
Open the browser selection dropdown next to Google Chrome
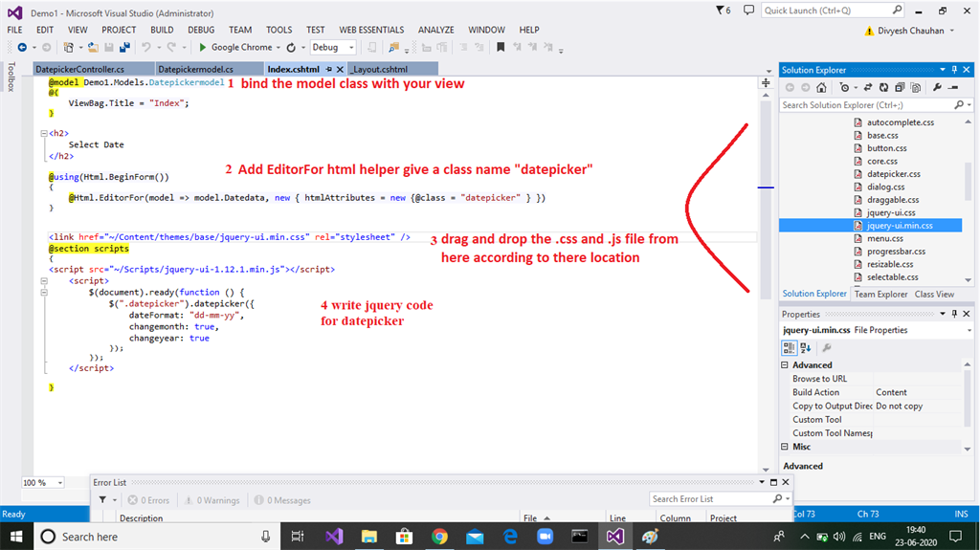[278, 48]
